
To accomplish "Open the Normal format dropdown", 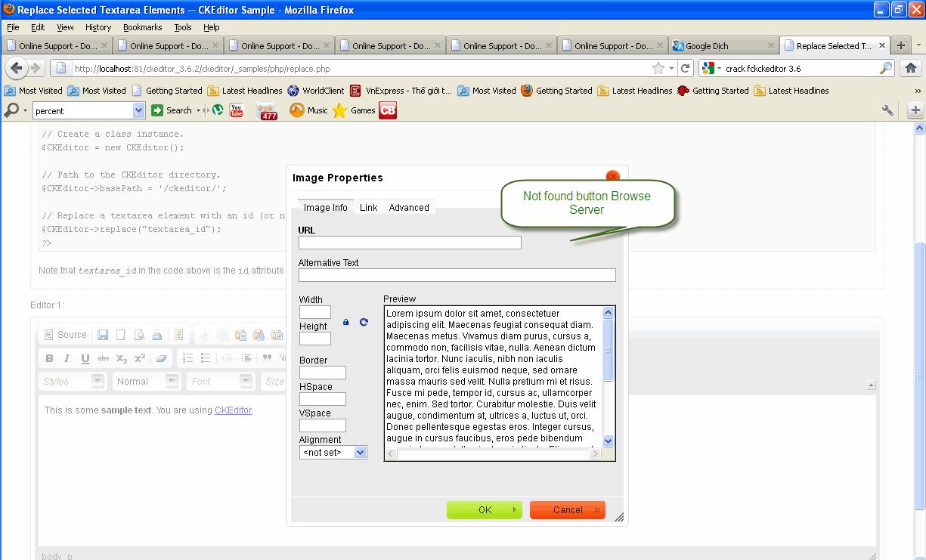I will (x=147, y=382).
